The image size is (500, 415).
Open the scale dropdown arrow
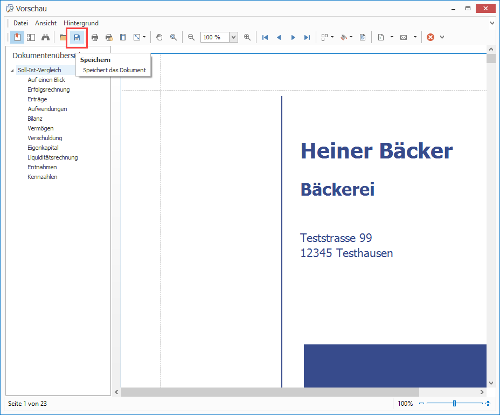(x=144, y=37)
